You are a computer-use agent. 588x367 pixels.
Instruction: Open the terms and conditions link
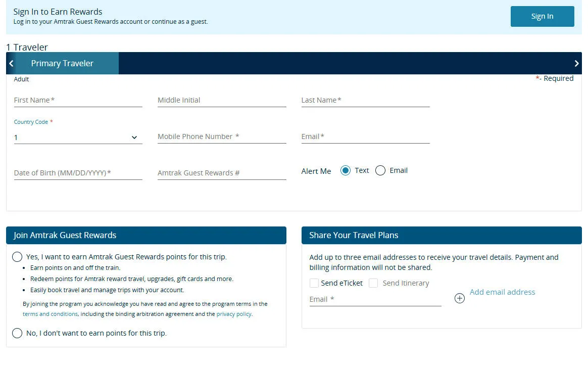pos(50,314)
